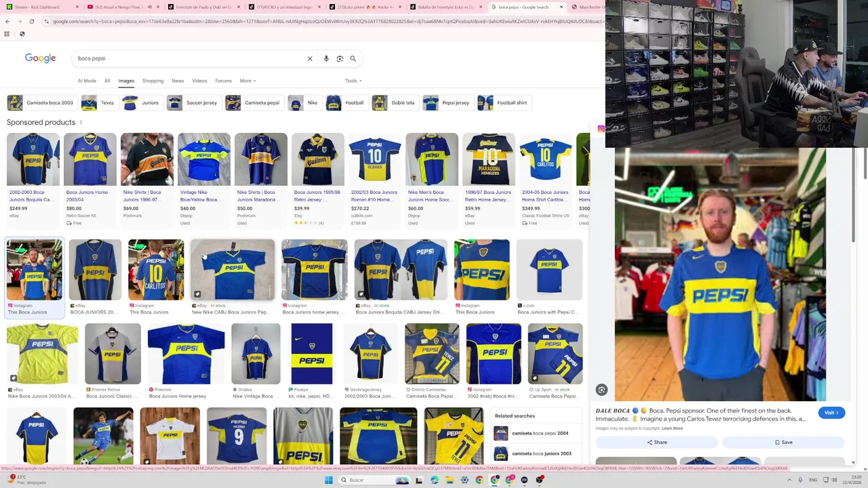Start voice search with the microphone icon
This screenshot has width=868, height=488.
pos(326,58)
